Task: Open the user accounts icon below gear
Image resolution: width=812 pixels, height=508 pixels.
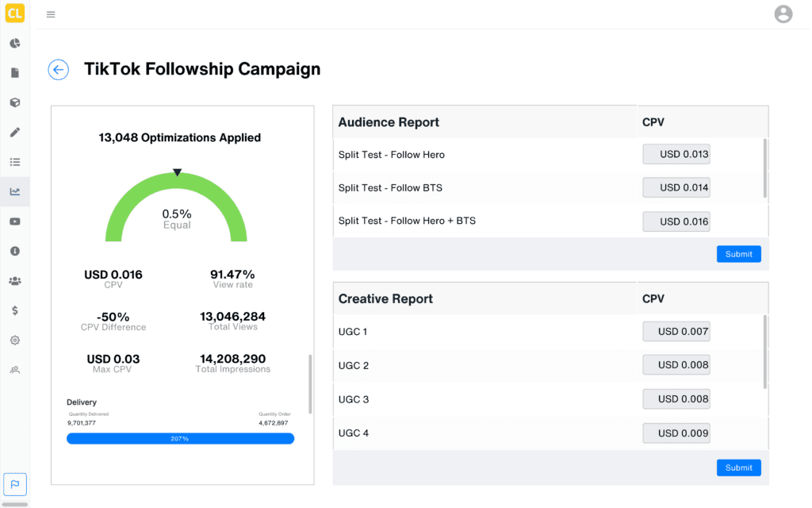Action: [x=15, y=370]
